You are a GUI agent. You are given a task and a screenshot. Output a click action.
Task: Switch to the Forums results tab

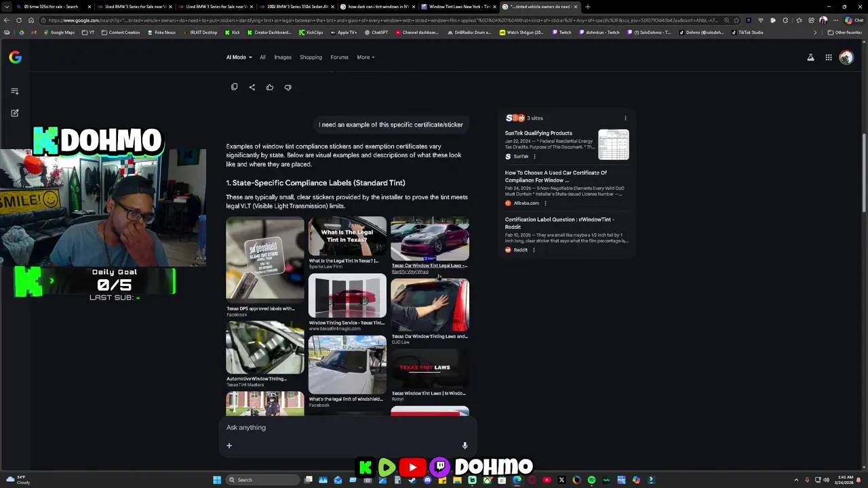[339, 58]
